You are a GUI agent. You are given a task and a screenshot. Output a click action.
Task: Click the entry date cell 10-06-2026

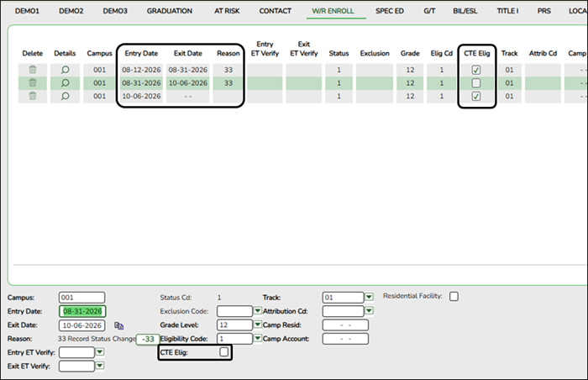coord(141,96)
